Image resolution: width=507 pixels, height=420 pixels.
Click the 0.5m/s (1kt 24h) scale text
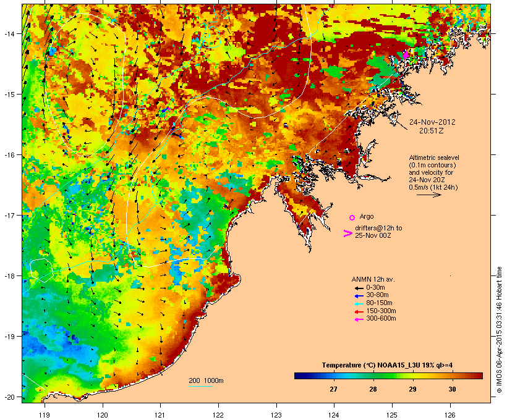coord(433,187)
